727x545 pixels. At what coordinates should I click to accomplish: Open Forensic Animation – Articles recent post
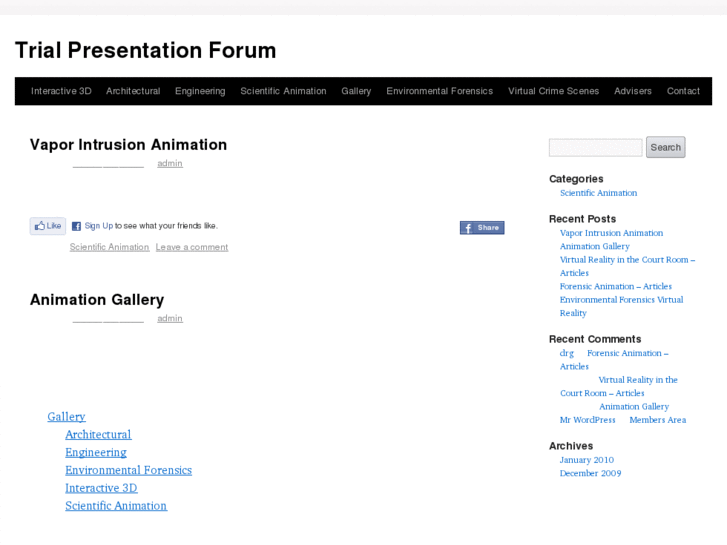pyautogui.click(x=615, y=286)
